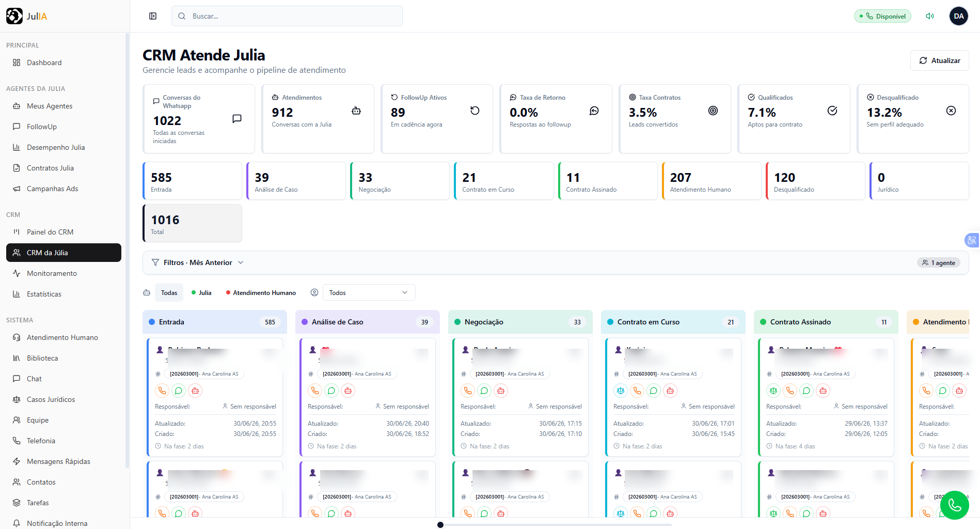
Task: Click the Atualizar button
Action: pos(939,60)
